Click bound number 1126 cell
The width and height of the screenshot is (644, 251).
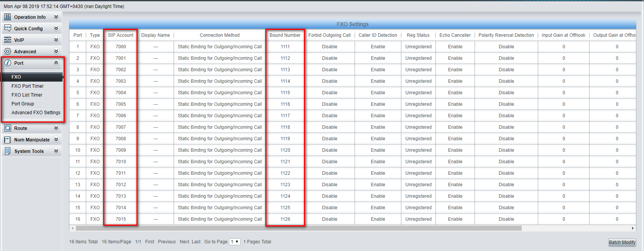coord(285,219)
